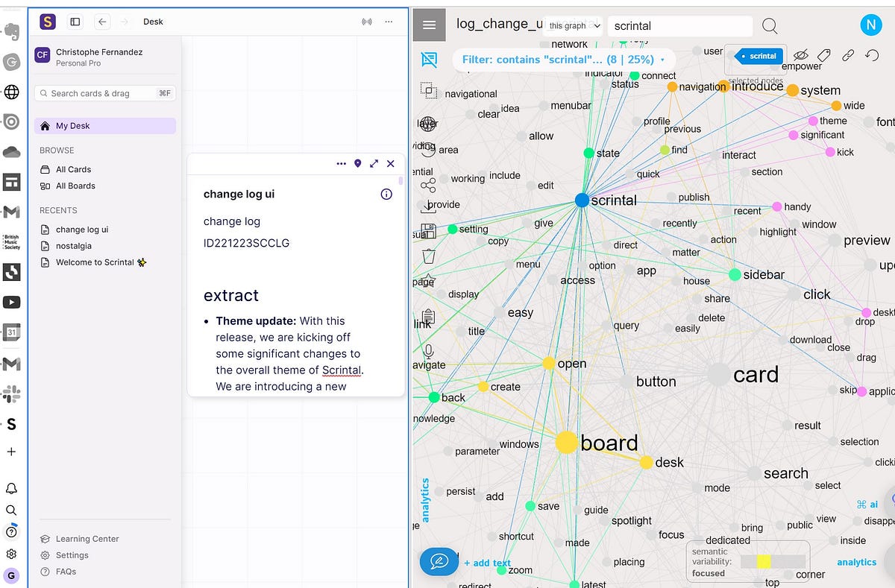Click the microphone icon in graph sidebar

click(x=428, y=351)
